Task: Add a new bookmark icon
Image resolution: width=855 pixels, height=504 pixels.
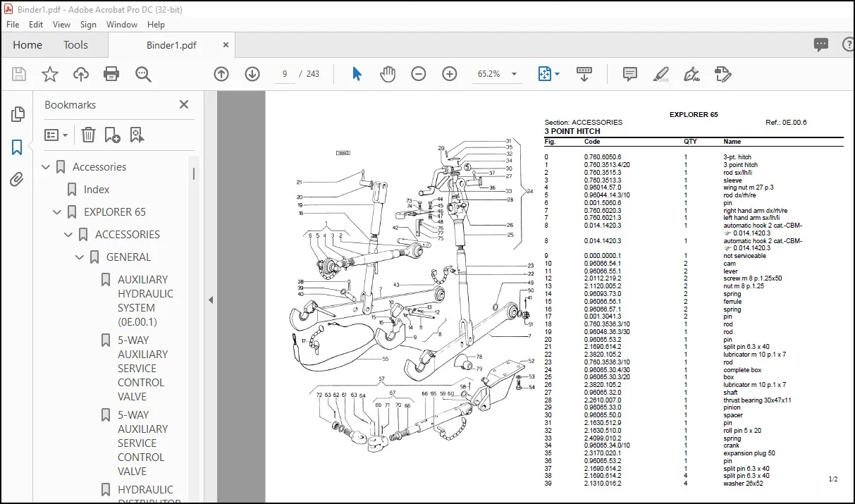Action: (x=112, y=135)
